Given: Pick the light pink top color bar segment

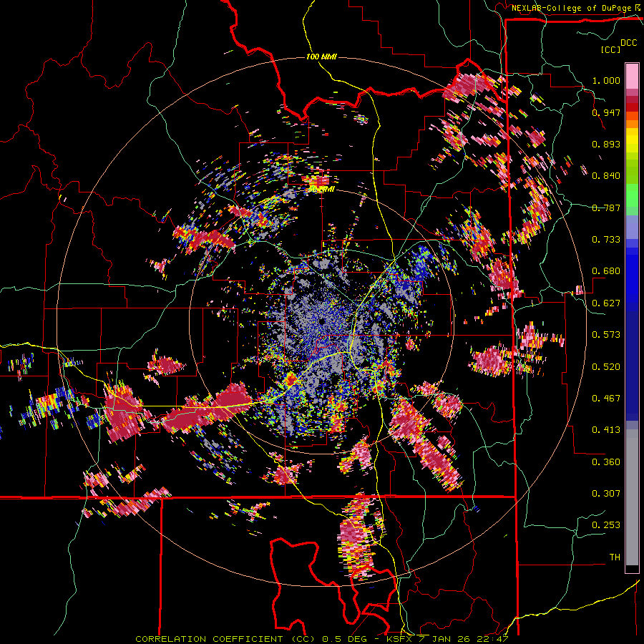Looking at the screenshot, I should coord(632,76).
